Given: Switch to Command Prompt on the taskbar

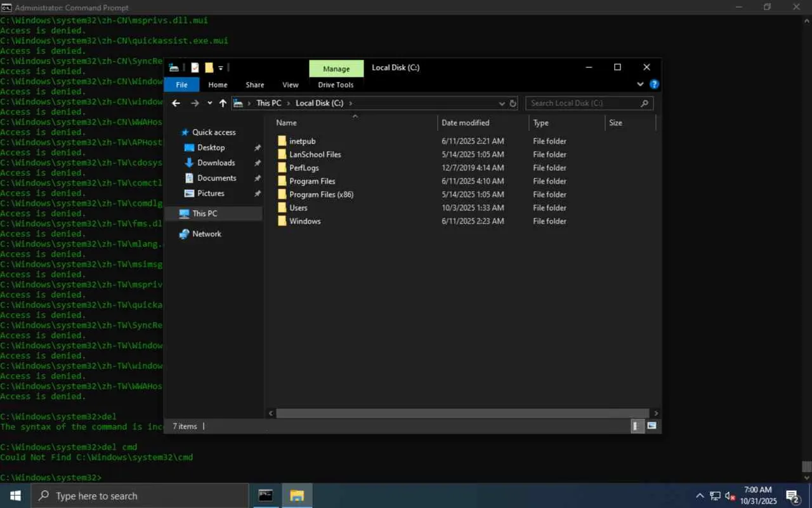Looking at the screenshot, I should pyautogui.click(x=266, y=496).
